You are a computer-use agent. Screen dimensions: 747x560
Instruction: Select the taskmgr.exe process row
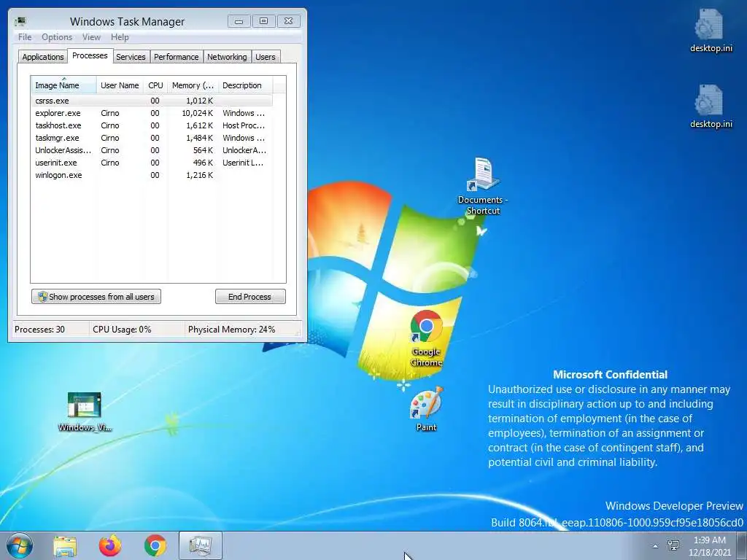152,138
